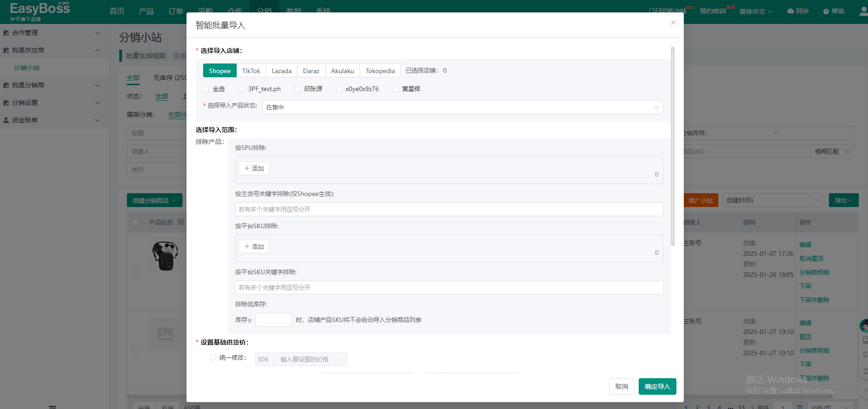The image size is (868, 409).
Task: Click the 资金账单 person icon
Action: point(6,120)
